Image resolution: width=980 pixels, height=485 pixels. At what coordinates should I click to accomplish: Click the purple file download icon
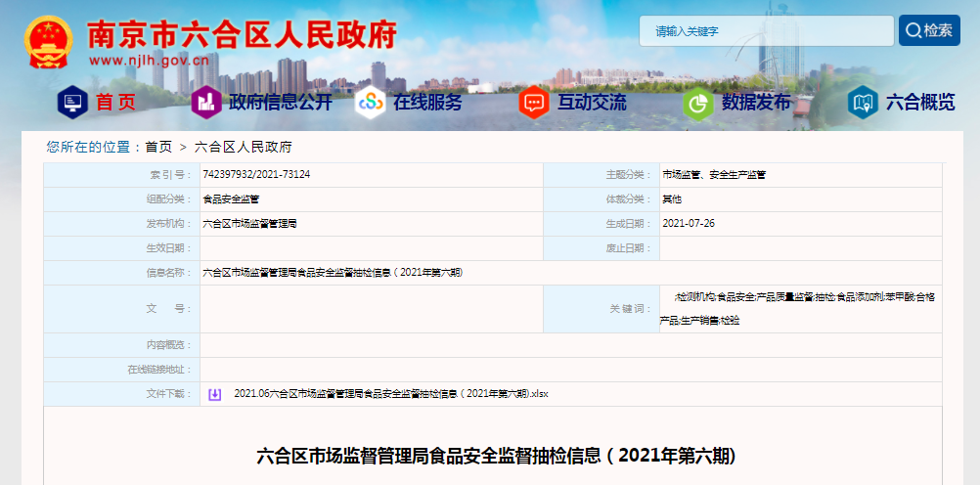point(215,395)
